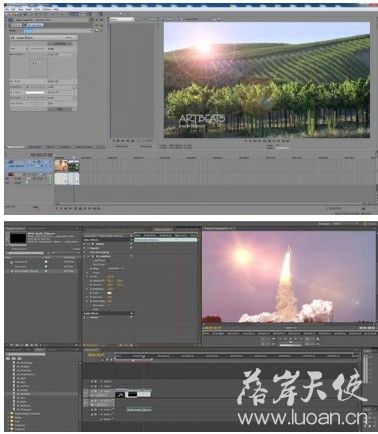Click the highlighted blue chain button in Vegas effect window
The width and height of the screenshot is (378, 434).
(35, 25)
